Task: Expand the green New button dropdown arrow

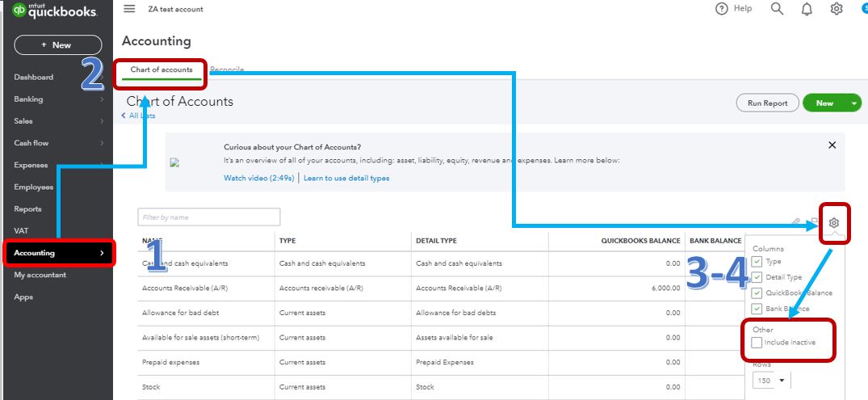Action: click(855, 103)
